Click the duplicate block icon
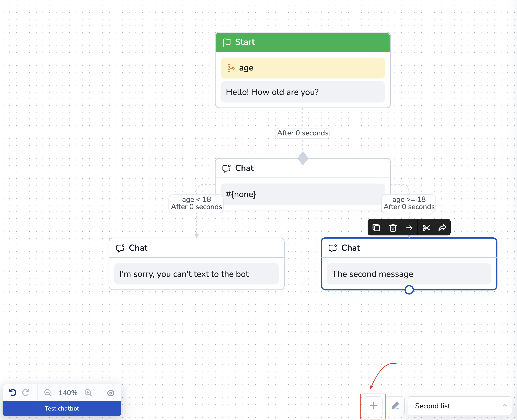The height and width of the screenshot is (420, 517). pos(376,228)
